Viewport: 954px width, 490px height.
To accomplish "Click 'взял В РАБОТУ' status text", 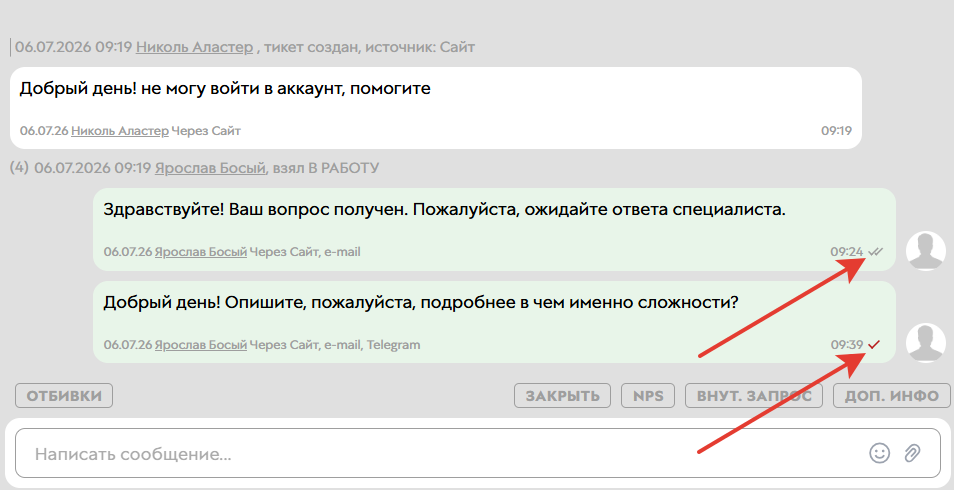I will (326, 168).
